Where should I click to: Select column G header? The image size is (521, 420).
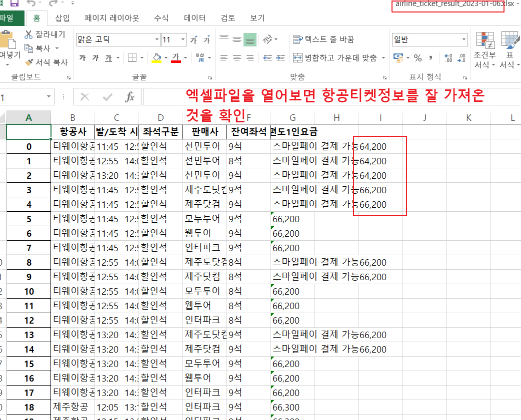(292, 118)
